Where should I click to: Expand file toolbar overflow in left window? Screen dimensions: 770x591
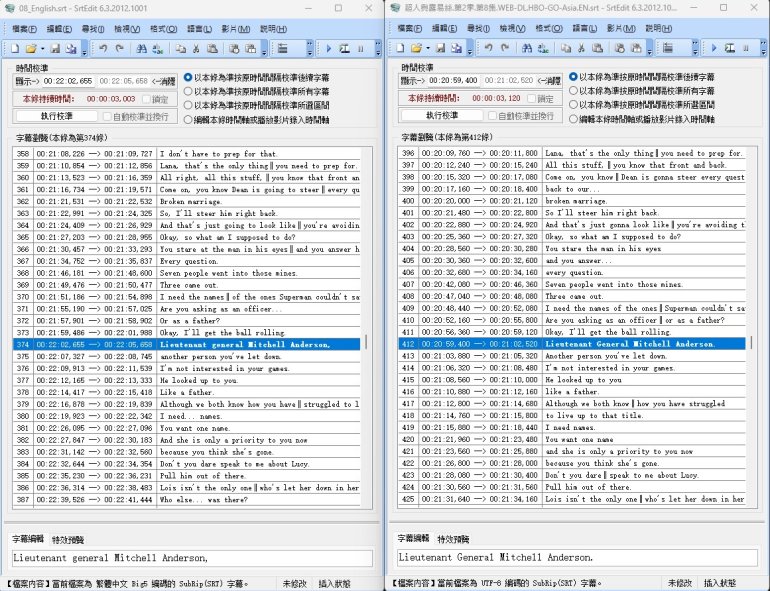(84, 49)
